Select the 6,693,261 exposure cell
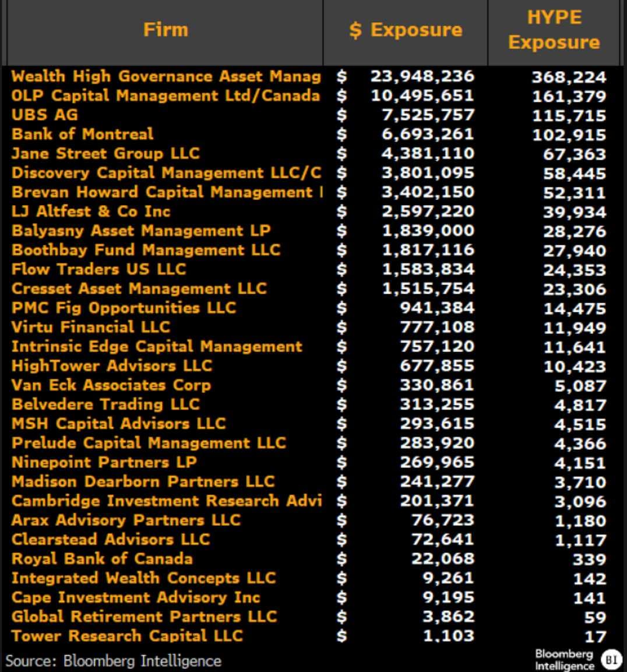 click(428, 134)
